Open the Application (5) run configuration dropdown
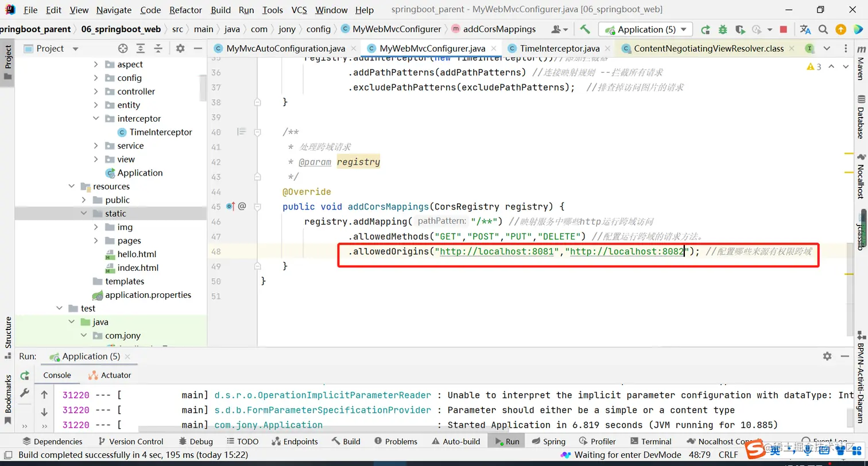Image resolution: width=868 pixels, height=466 pixels. pos(645,29)
